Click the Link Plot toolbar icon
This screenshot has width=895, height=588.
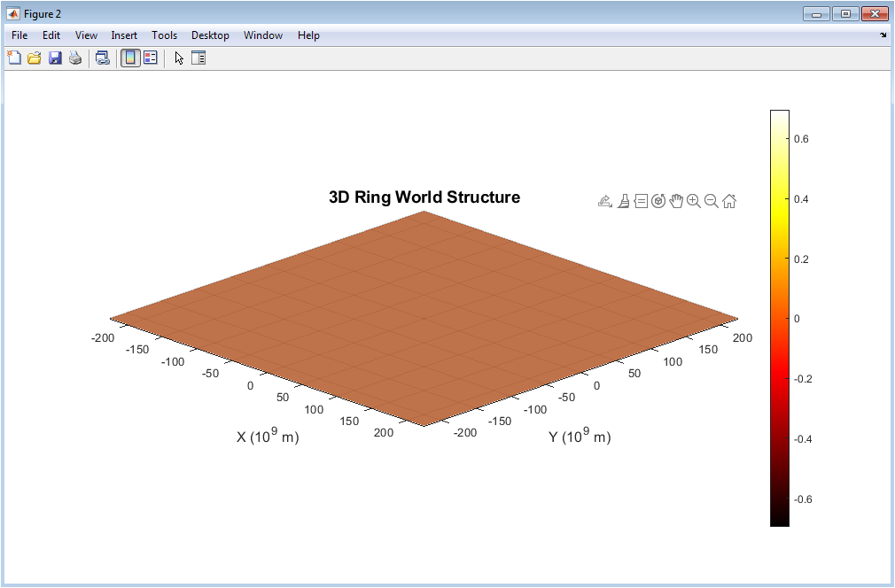(x=103, y=58)
